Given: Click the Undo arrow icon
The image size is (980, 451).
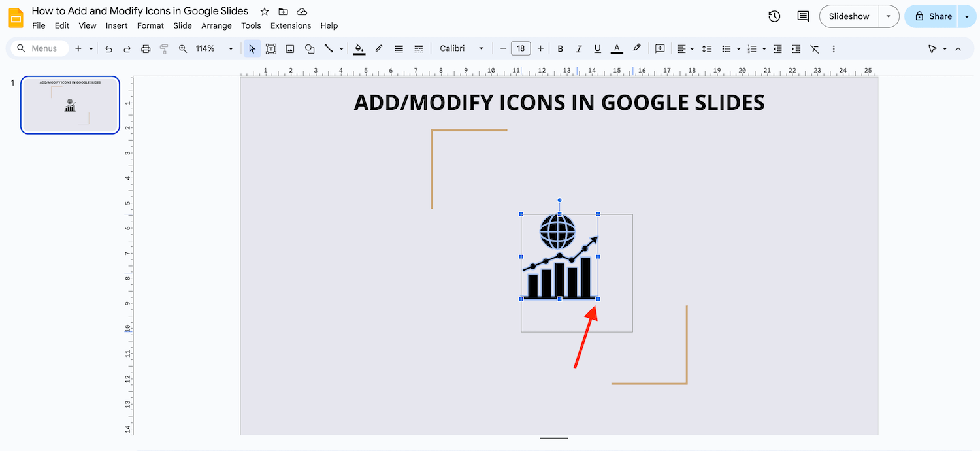Looking at the screenshot, I should [x=108, y=49].
